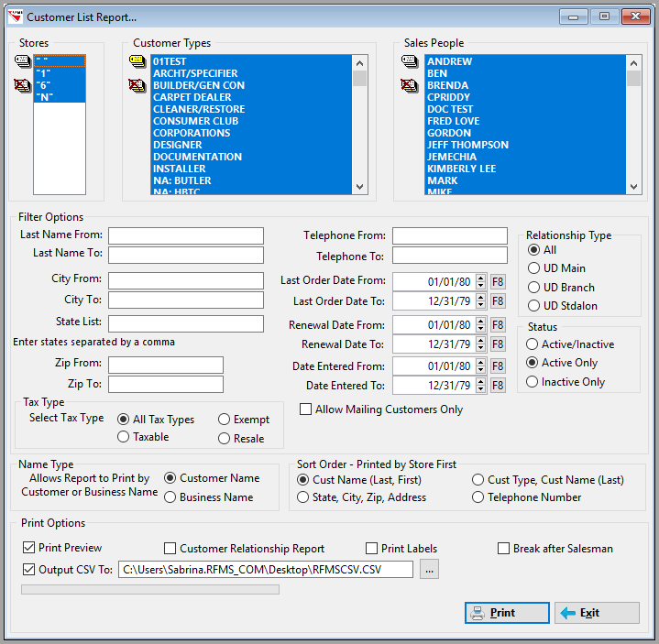This screenshot has width=659, height=644.
Task: Click the Select All icon for Stores
Action: tap(23, 61)
